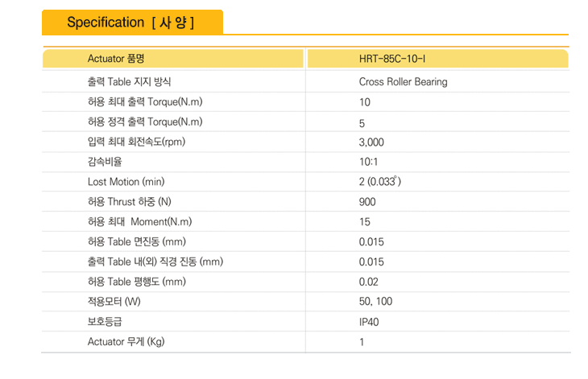The image size is (588, 379).
Task: Select the 50, 100 motor wattage value
Action: tap(375, 302)
